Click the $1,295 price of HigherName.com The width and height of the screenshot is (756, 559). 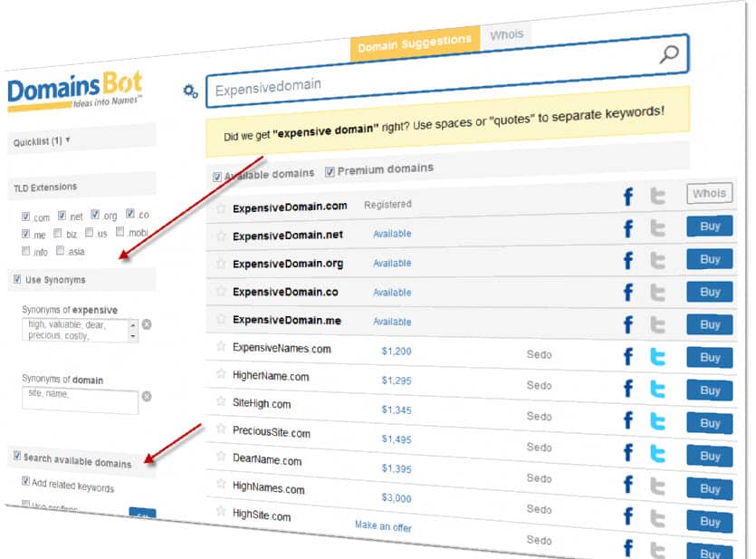(397, 381)
